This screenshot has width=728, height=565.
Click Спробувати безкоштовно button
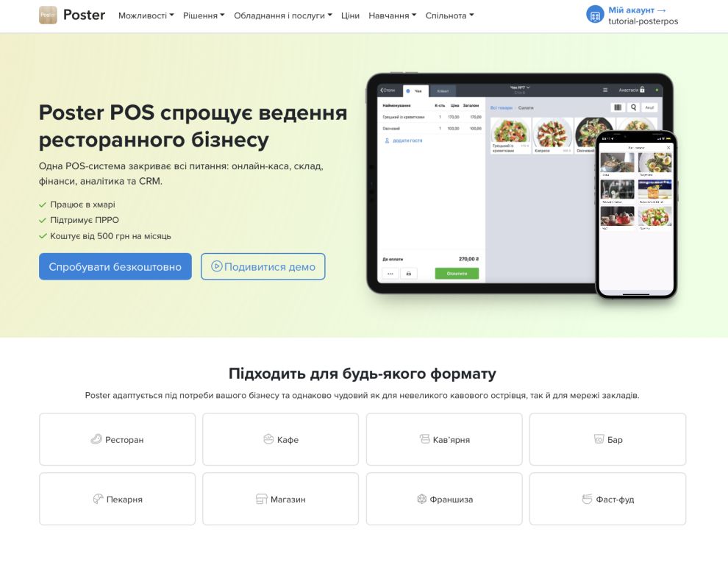click(x=115, y=266)
